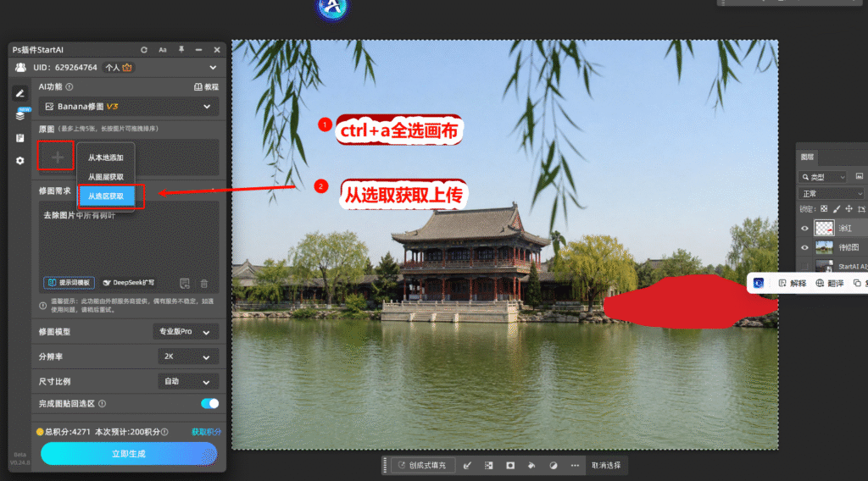Click the pixel layer filter icon in Layers
Image resolution: width=868 pixels, height=481 pixels.
860,176
